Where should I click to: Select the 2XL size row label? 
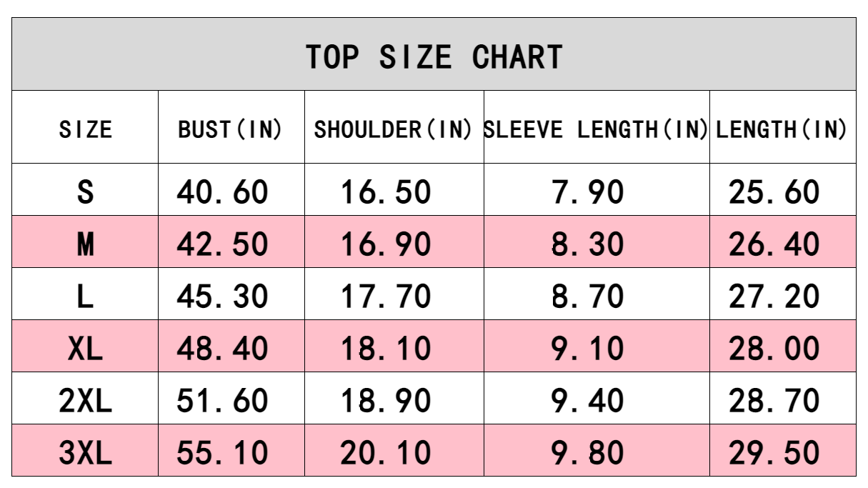[85, 401]
